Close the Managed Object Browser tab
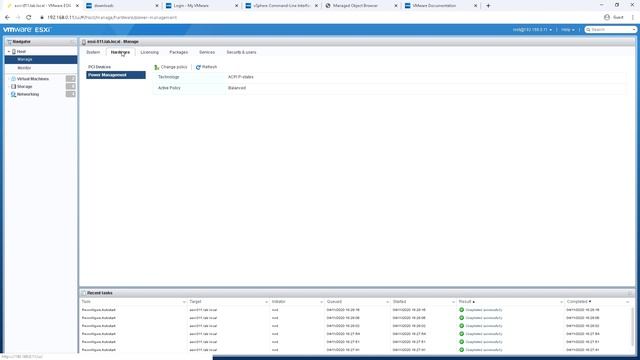The width and height of the screenshot is (640, 360). (396, 6)
